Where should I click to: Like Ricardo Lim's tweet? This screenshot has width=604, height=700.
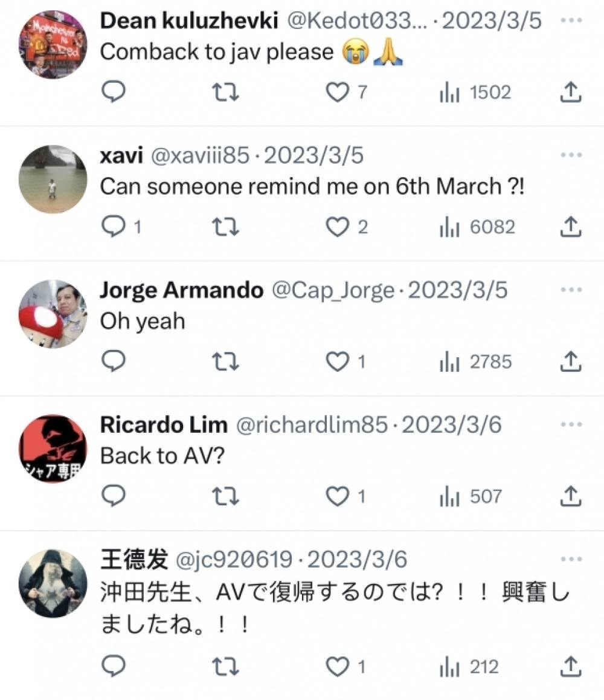click(338, 496)
